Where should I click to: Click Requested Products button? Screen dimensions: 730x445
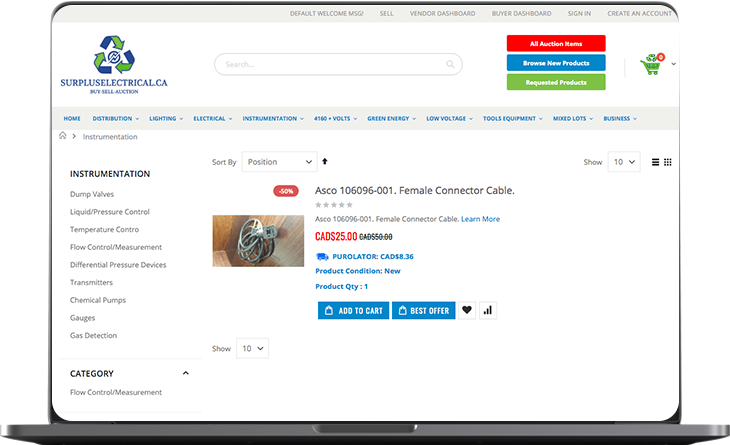tap(556, 82)
